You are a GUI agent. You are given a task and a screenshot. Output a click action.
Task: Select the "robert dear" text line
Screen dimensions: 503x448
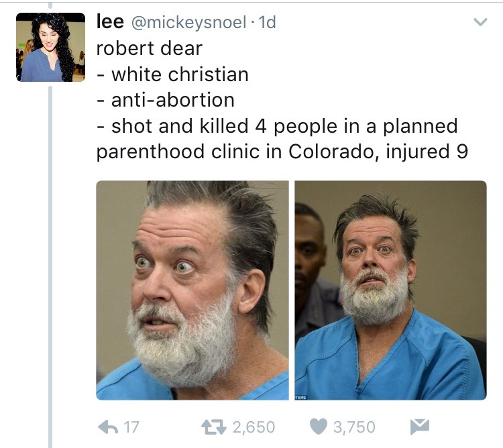pyautogui.click(x=150, y=48)
